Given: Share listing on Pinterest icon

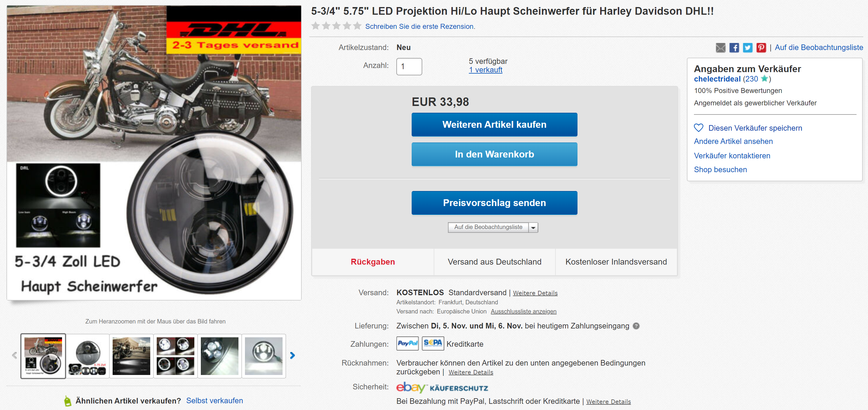Looking at the screenshot, I should point(761,48).
